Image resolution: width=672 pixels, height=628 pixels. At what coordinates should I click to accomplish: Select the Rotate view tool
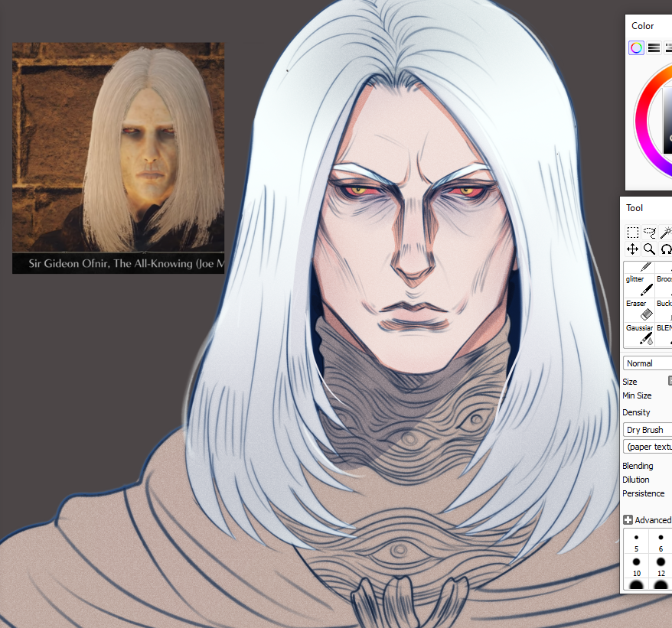(666, 249)
